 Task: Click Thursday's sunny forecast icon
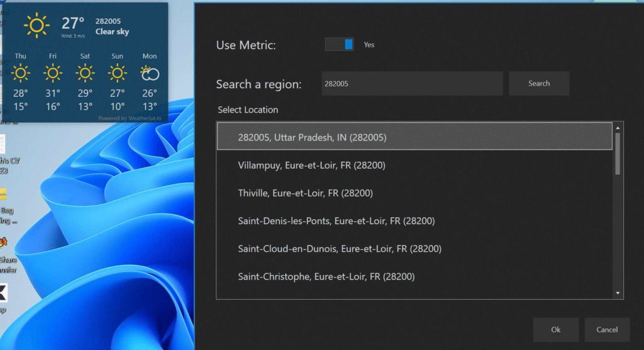pyautogui.click(x=21, y=74)
